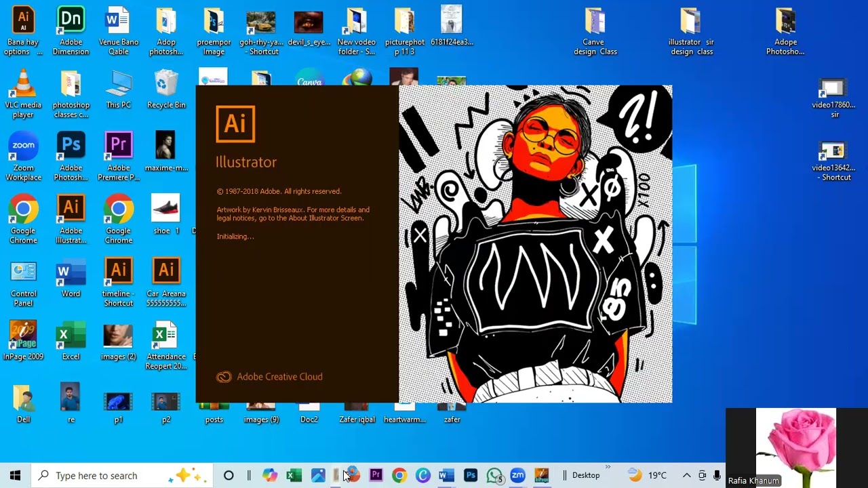Click the Type here to search box
The width and height of the screenshot is (868, 488).
[123, 475]
